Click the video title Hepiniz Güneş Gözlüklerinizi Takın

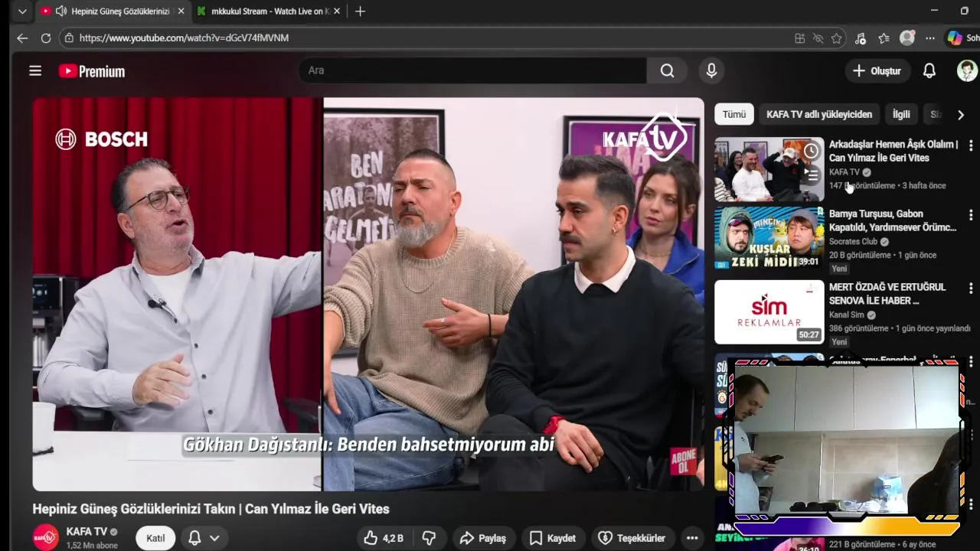coord(211,509)
